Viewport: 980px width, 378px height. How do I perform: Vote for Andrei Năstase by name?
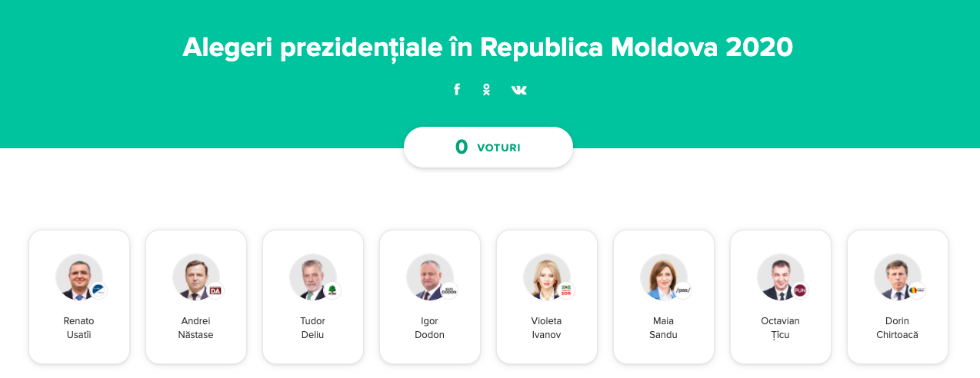[x=196, y=328]
